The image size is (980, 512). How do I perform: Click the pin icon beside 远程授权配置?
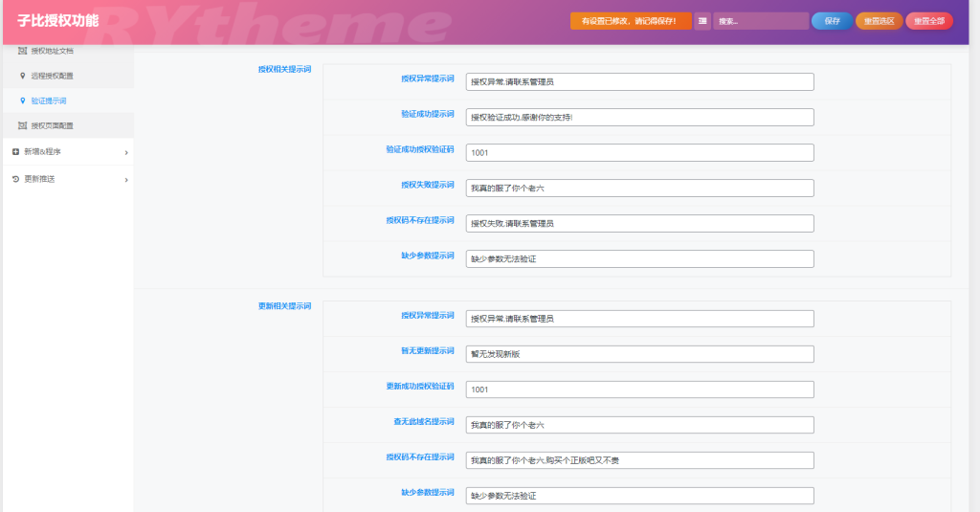point(23,76)
